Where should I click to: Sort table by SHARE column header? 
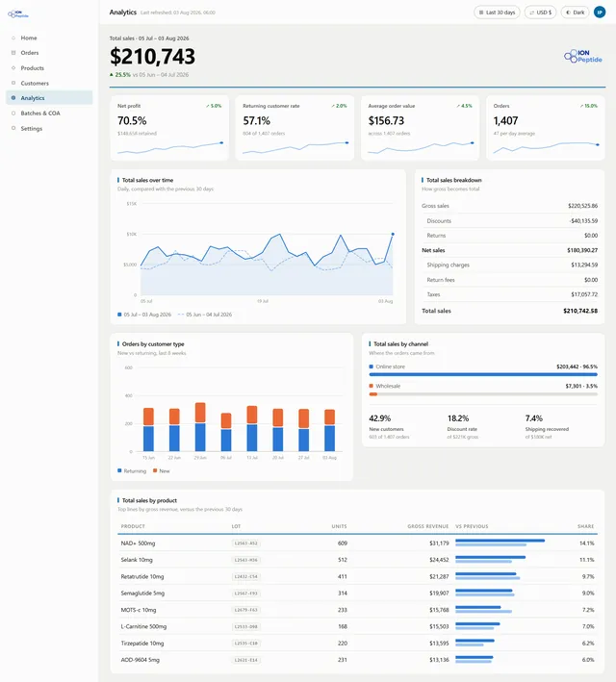tap(585, 526)
